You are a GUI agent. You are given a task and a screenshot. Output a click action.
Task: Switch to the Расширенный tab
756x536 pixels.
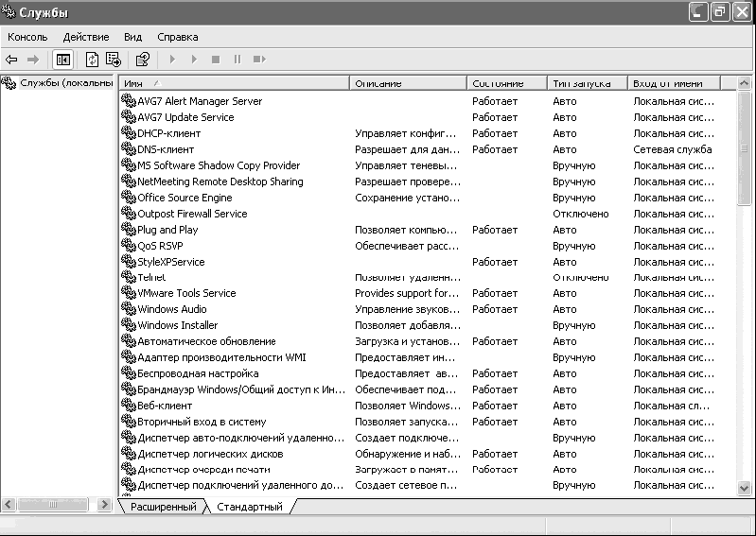(x=163, y=507)
